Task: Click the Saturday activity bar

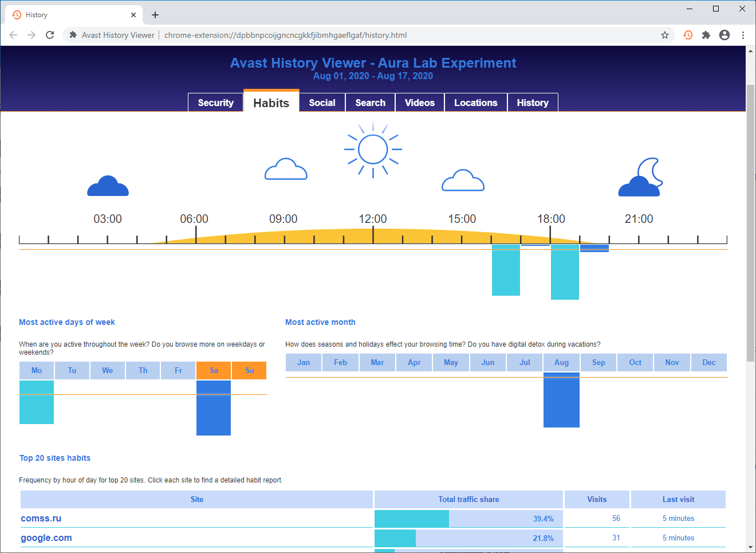Action: [x=214, y=408]
